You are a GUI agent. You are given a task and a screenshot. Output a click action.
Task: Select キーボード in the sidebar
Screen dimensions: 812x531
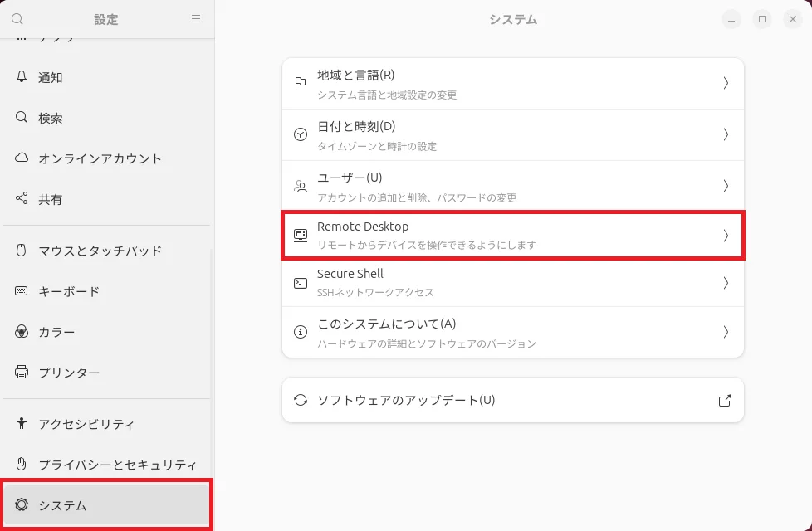(x=69, y=291)
